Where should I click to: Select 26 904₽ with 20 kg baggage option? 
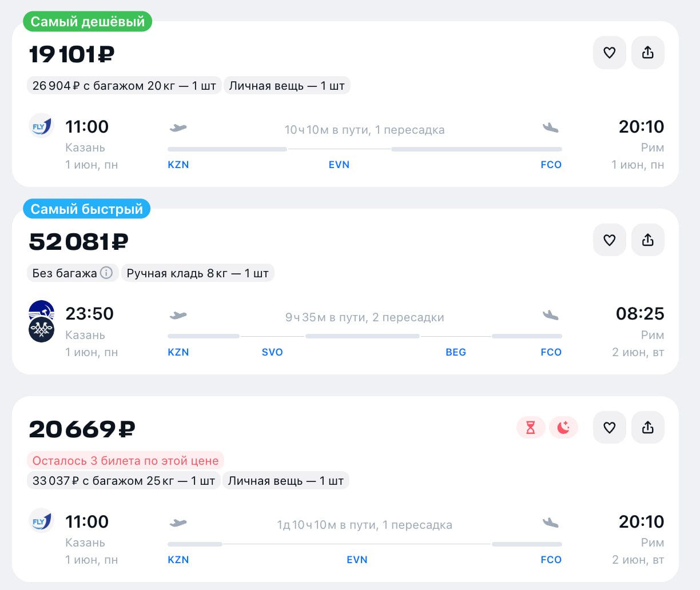coord(124,86)
